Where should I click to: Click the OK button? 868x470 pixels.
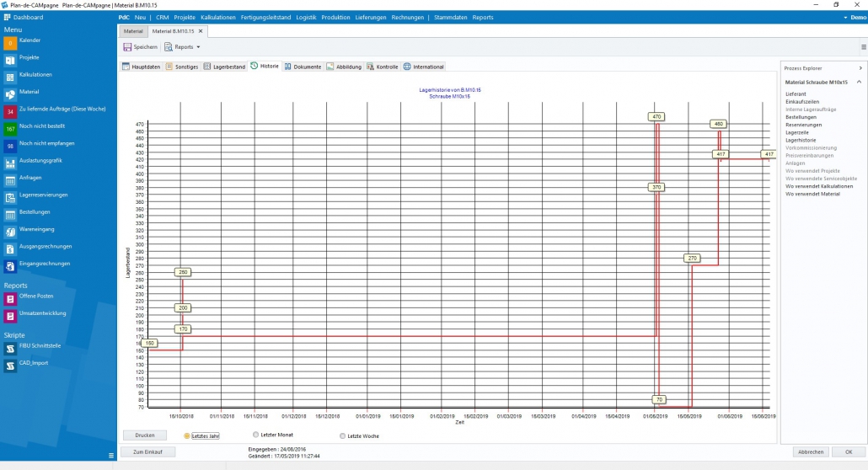pyautogui.click(x=849, y=451)
